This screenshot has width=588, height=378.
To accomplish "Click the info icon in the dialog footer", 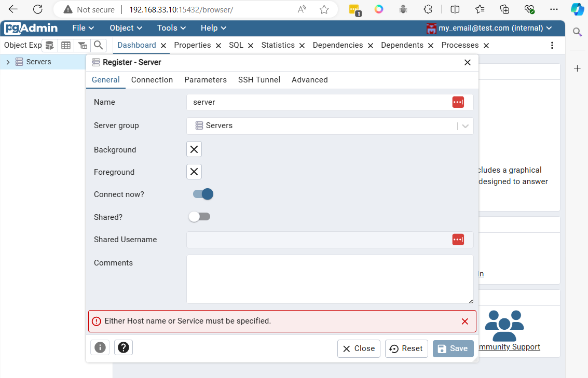I will tap(100, 347).
